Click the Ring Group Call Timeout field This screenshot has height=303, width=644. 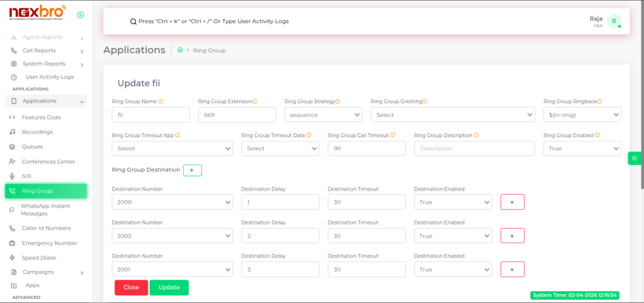pos(366,148)
